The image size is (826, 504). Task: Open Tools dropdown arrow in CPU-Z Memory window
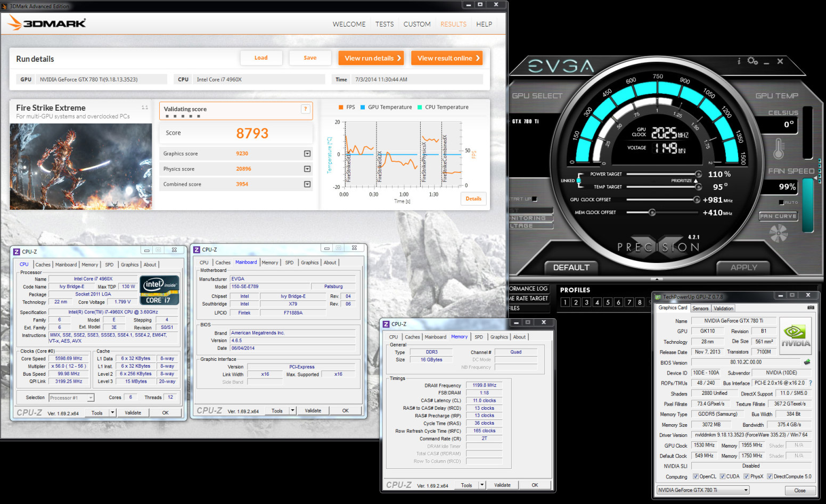coord(482,485)
